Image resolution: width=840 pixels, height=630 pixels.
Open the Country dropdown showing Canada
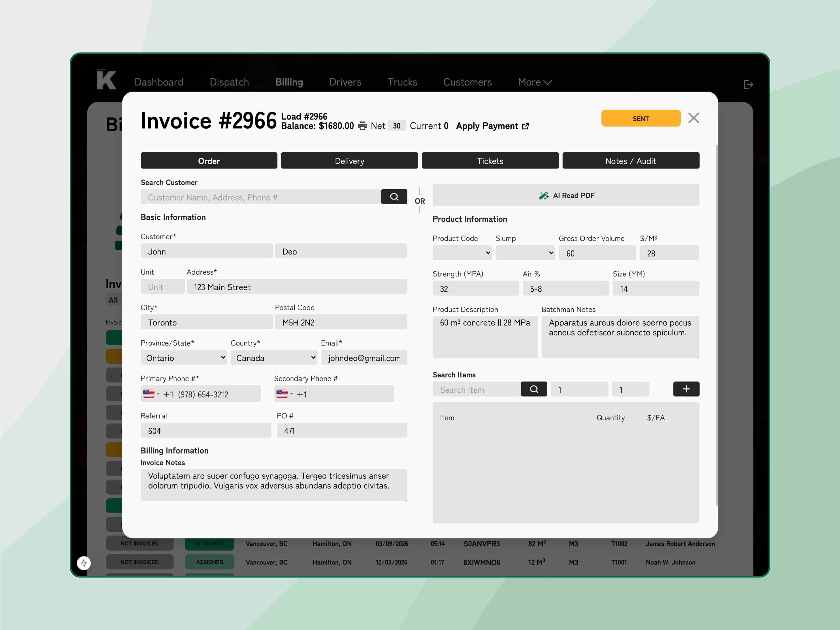coord(274,358)
